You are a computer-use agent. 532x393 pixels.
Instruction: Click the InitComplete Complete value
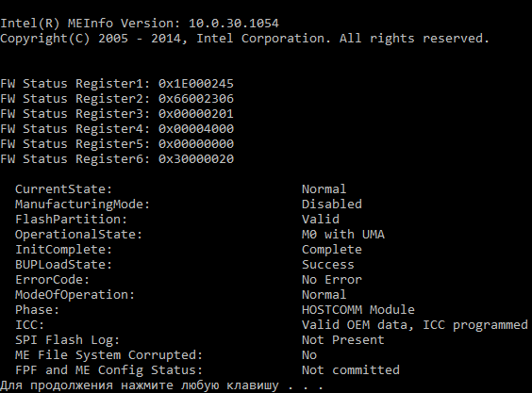[x=332, y=250]
